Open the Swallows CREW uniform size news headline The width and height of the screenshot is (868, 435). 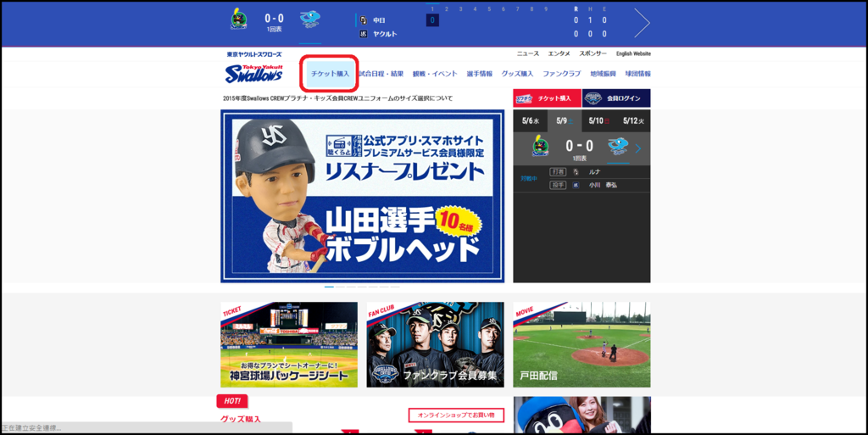337,98
